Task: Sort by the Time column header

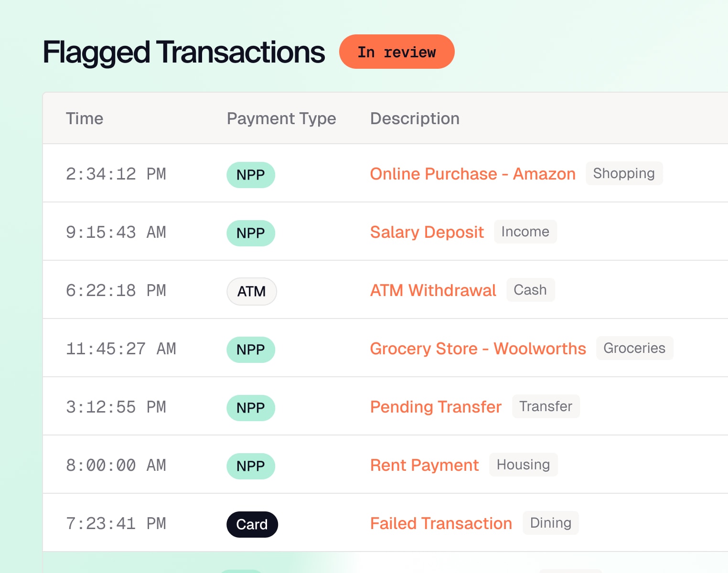Action: (x=85, y=118)
